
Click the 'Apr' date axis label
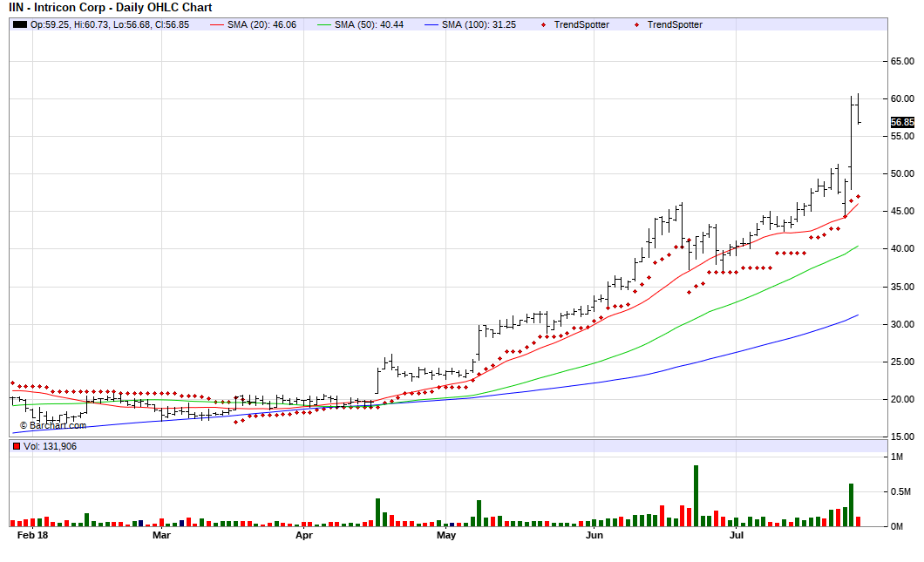pyautogui.click(x=304, y=535)
